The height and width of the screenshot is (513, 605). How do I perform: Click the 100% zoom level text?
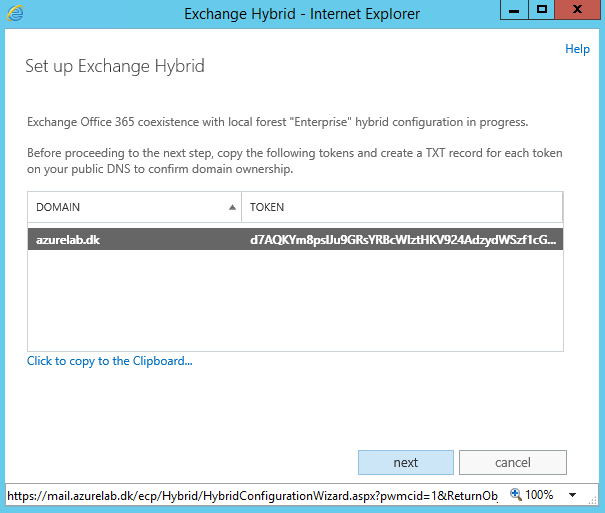click(x=539, y=494)
